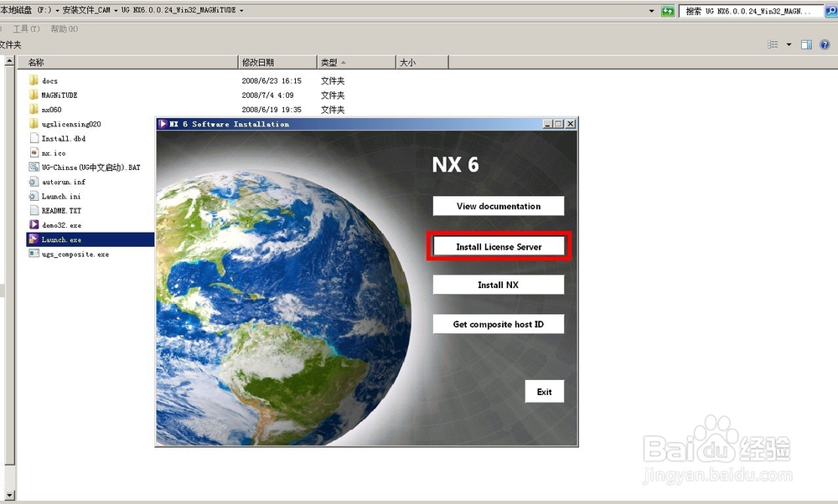Select the nx060 folder icon
Image resolution: width=838 pixels, height=504 pixels.
(x=34, y=110)
